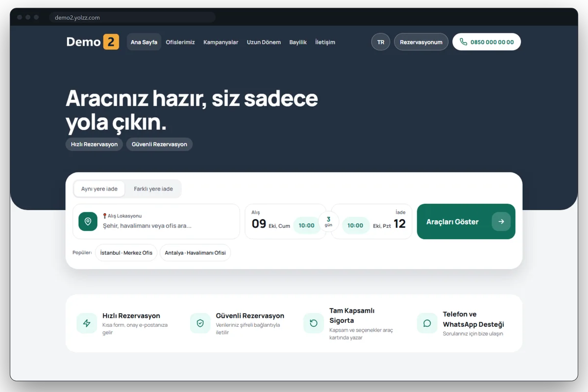The image size is (588, 392).
Task: Open Kampanyalar menu item
Action: click(221, 42)
